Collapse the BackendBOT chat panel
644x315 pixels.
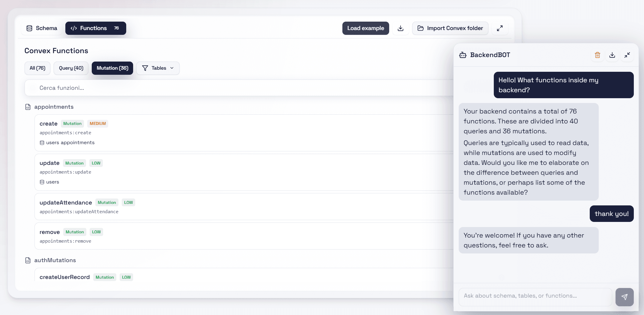click(627, 55)
